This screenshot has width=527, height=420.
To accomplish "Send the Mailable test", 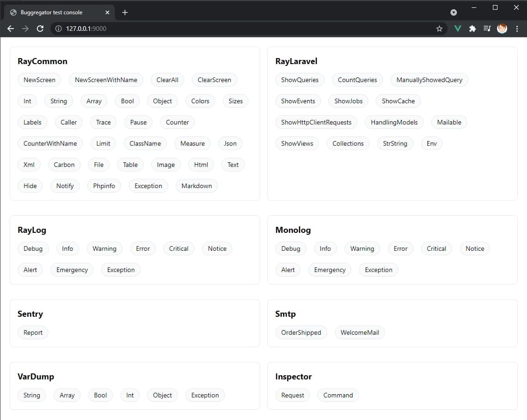I will pyautogui.click(x=449, y=122).
